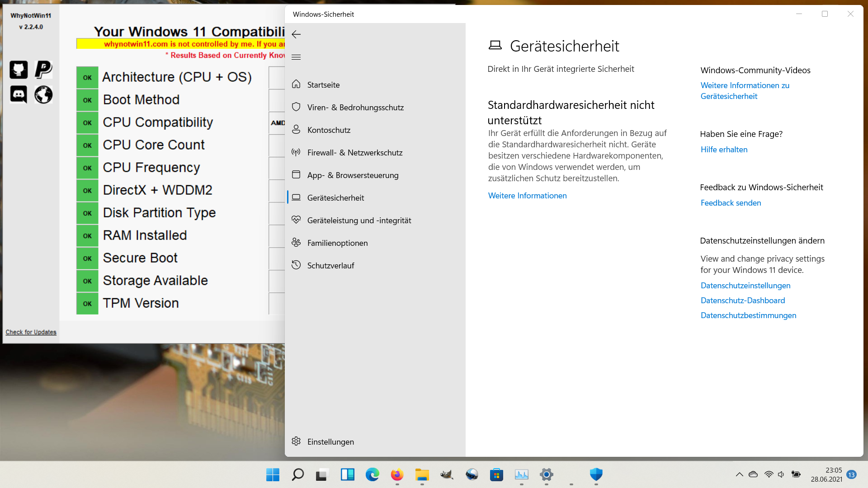The height and width of the screenshot is (488, 868).
Task: Launch Firefox from the taskbar
Action: pyautogui.click(x=397, y=474)
